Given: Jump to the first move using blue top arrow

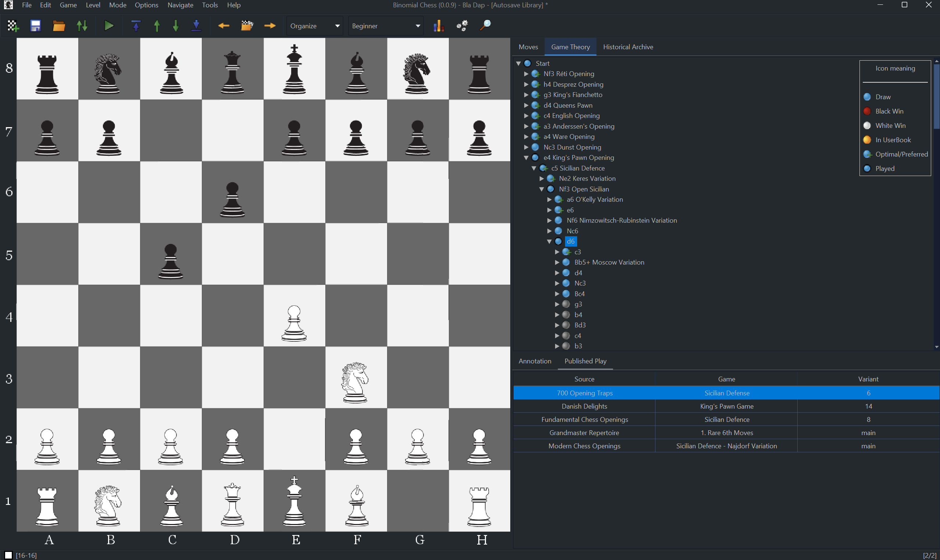Looking at the screenshot, I should pyautogui.click(x=136, y=26).
